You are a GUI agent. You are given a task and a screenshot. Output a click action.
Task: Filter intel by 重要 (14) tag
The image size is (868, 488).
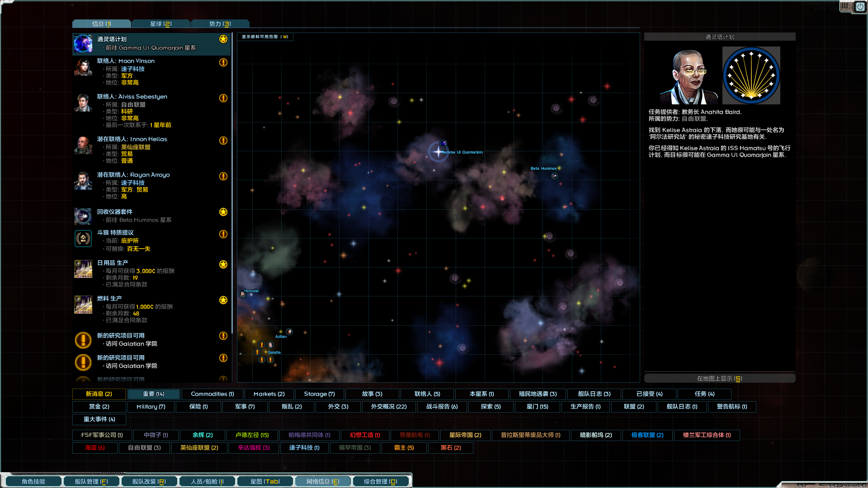(x=154, y=394)
